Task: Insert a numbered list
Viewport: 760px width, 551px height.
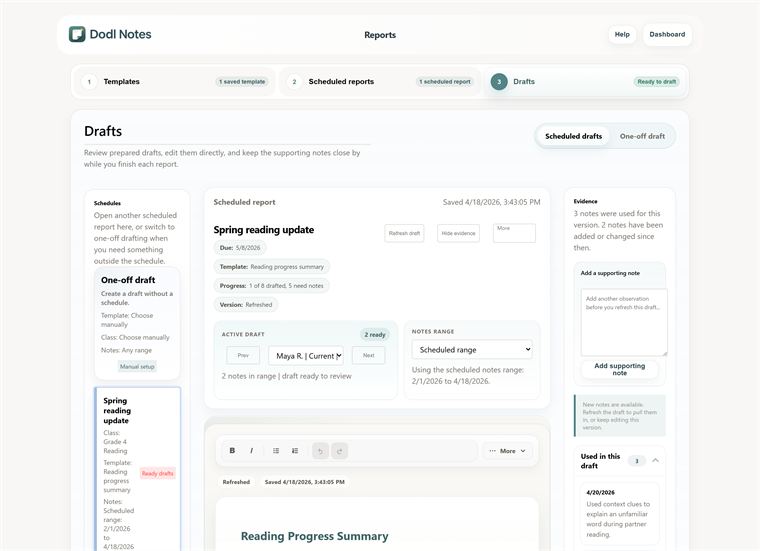Action: [x=295, y=451]
